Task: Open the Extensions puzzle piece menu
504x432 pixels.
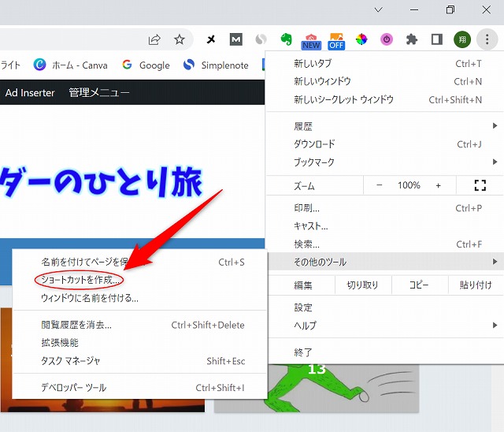Action: 411,39
